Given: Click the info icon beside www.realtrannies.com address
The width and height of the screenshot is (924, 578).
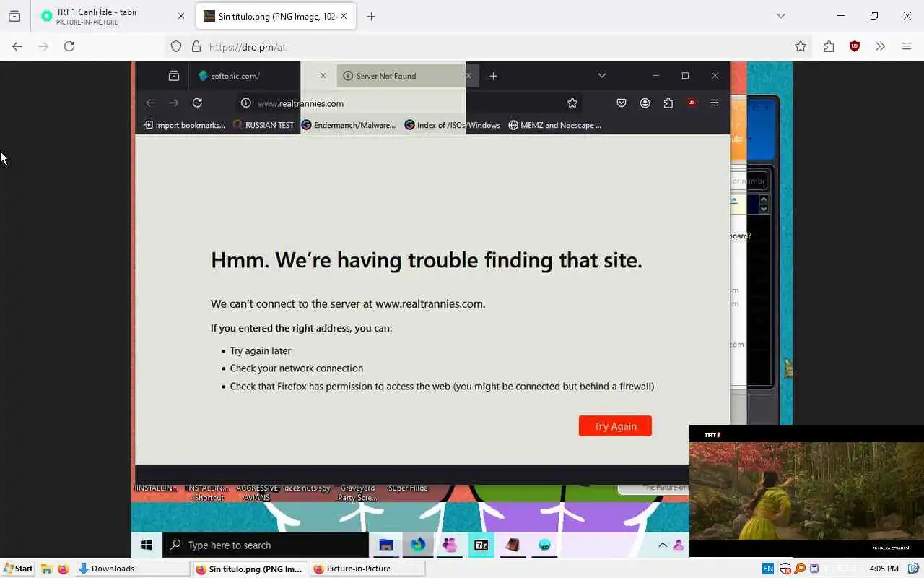Looking at the screenshot, I should coord(245,103).
